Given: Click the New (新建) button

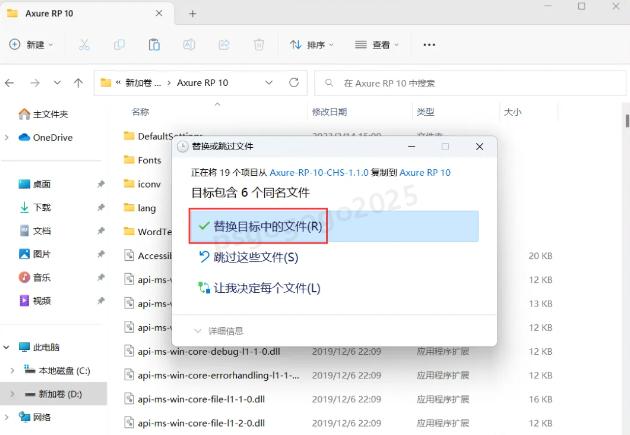Looking at the screenshot, I should (x=31, y=45).
